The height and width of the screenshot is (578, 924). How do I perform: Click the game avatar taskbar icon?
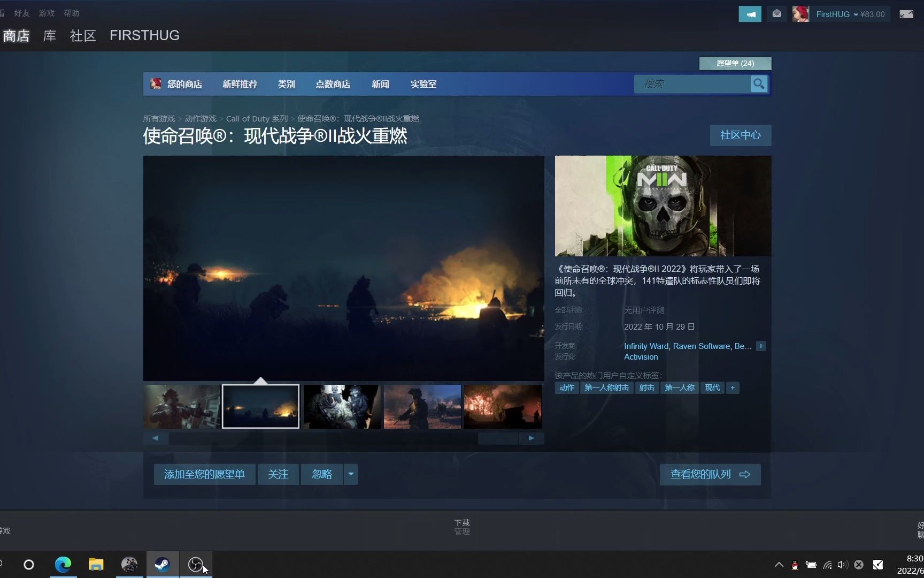click(x=129, y=564)
